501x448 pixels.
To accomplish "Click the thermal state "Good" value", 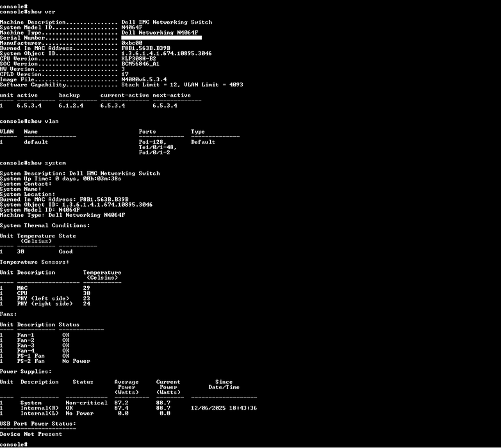I will 65,252.
